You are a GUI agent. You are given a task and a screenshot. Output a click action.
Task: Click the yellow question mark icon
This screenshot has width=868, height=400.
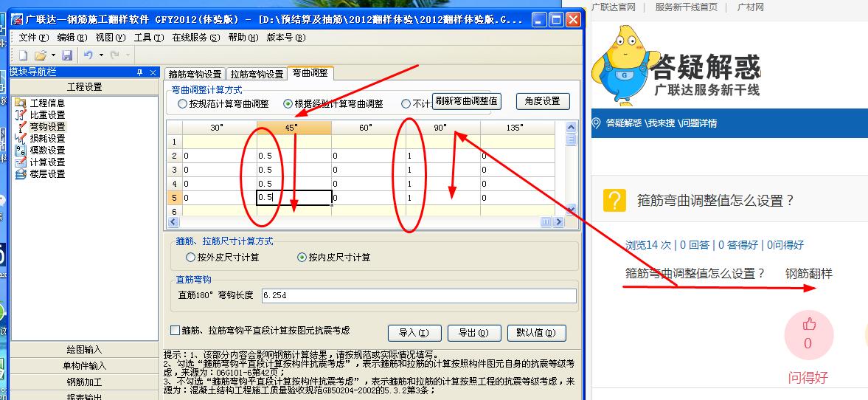pyautogui.click(x=614, y=201)
